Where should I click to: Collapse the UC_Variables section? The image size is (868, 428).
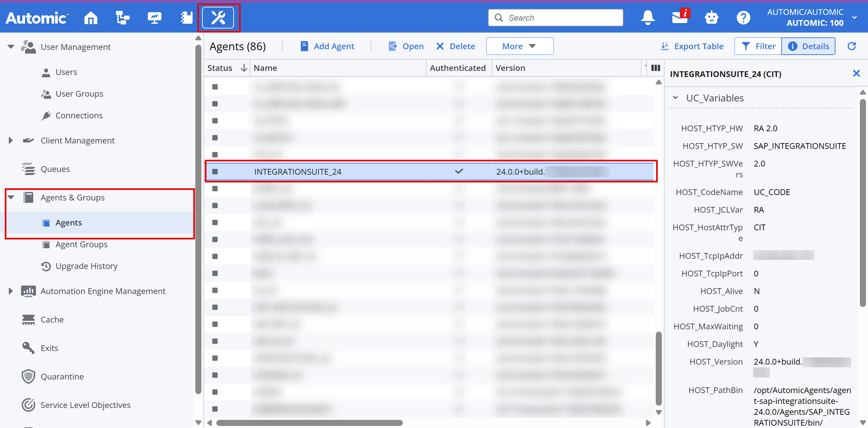click(x=675, y=98)
